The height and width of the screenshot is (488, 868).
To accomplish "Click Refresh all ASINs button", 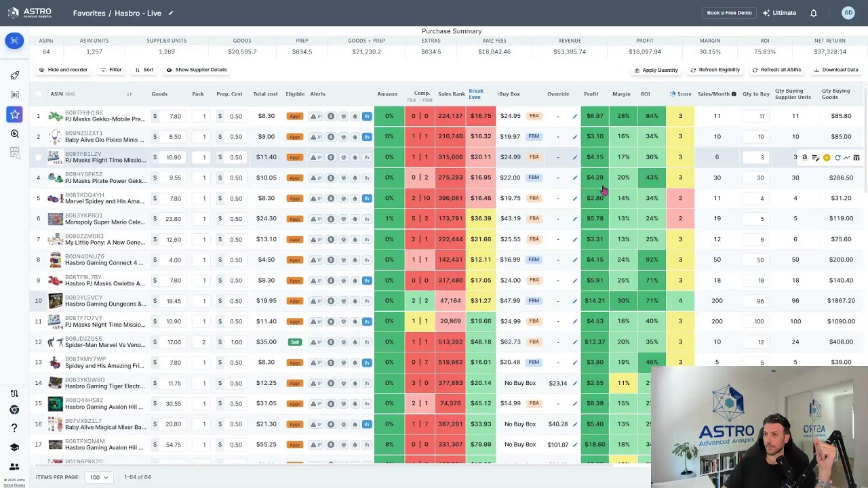I will (777, 70).
